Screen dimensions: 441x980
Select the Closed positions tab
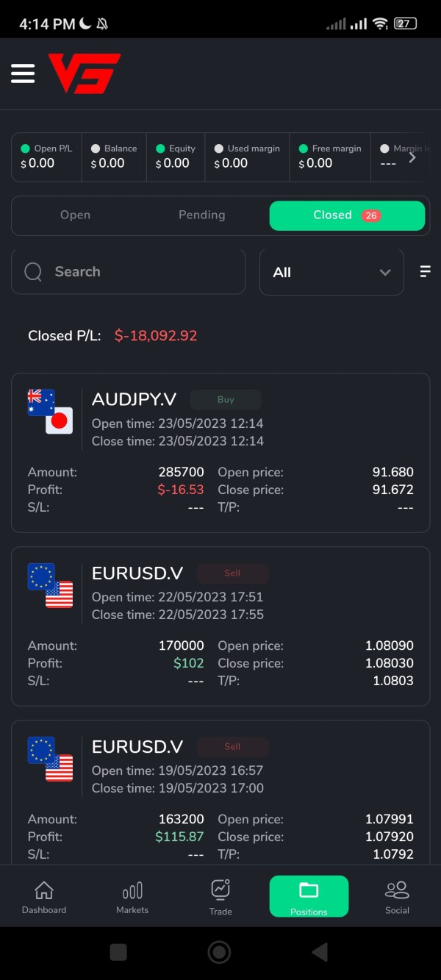pyautogui.click(x=347, y=215)
